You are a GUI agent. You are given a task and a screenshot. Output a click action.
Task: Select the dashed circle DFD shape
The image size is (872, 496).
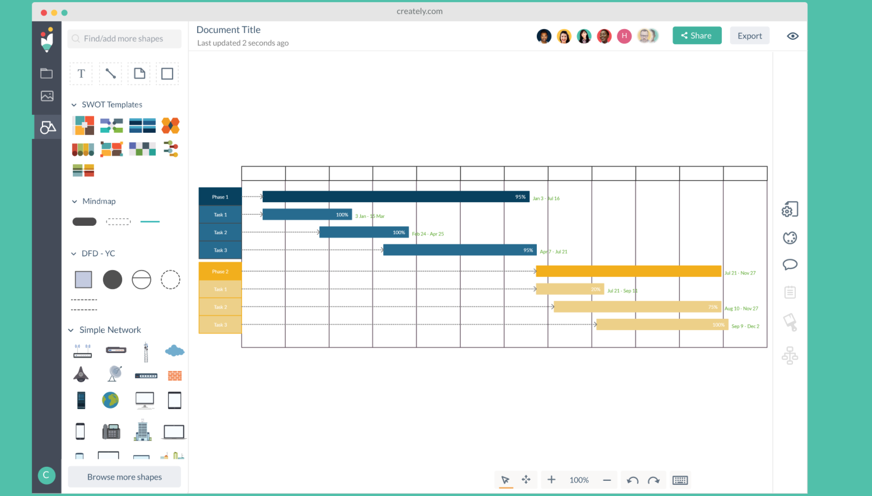170,279
